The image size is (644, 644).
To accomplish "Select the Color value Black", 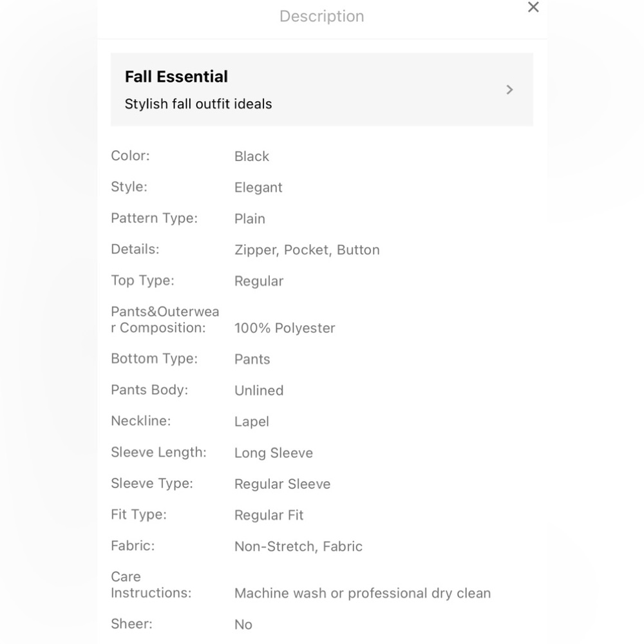I will tap(252, 156).
